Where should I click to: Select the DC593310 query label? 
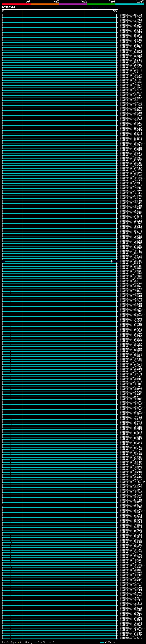[x=8, y=8]
